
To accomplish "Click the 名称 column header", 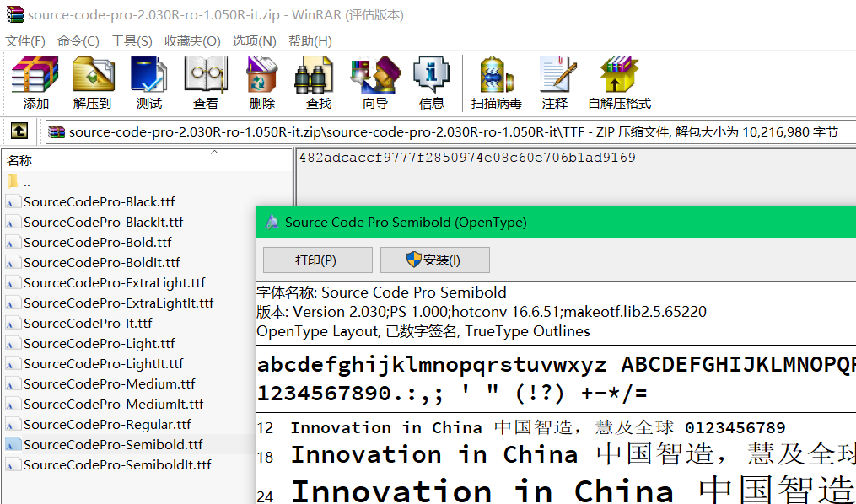I will (147, 160).
